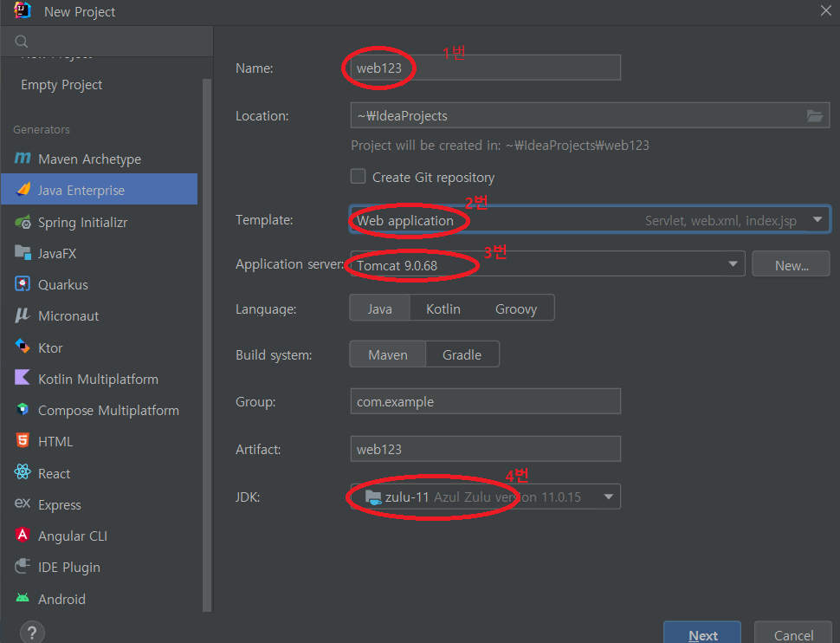Select Kotlin as the language
840x643 pixels.
(443, 309)
